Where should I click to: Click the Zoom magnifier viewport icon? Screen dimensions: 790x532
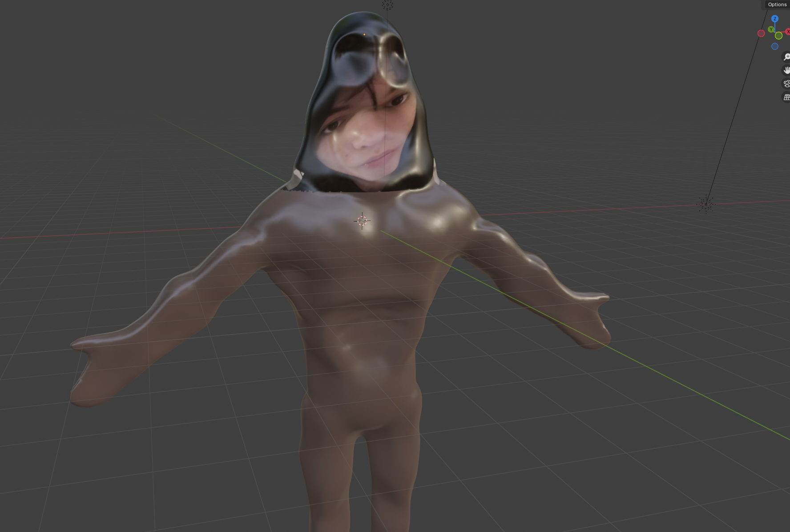[x=786, y=57]
